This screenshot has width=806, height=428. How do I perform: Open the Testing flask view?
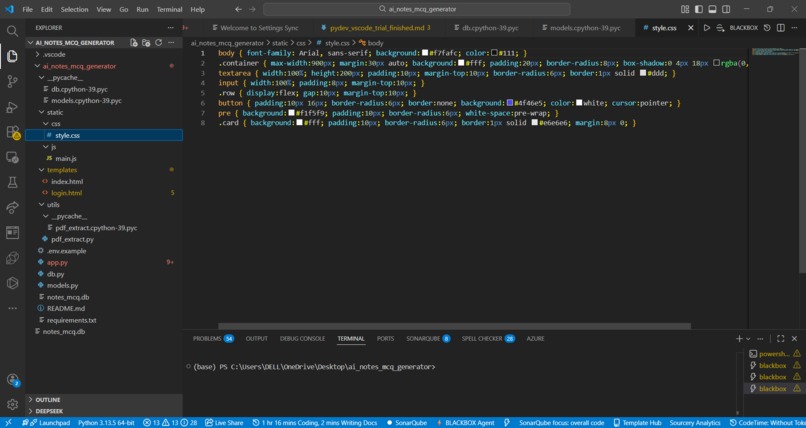click(12, 182)
